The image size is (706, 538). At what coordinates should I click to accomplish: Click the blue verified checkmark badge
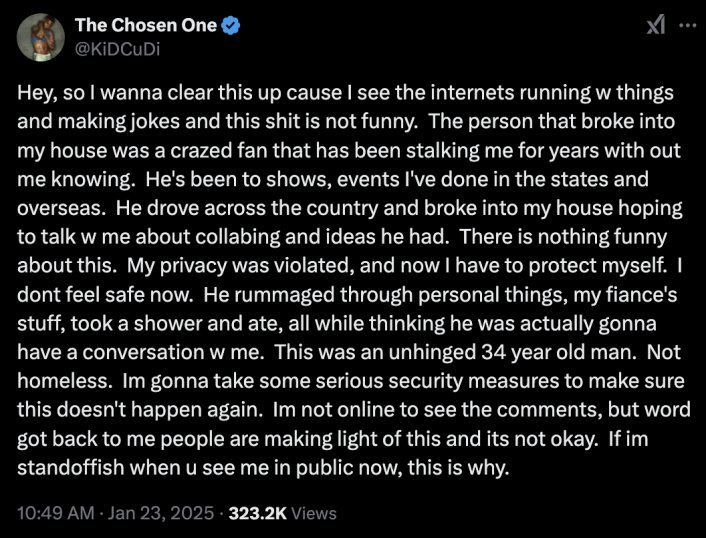click(231, 26)
